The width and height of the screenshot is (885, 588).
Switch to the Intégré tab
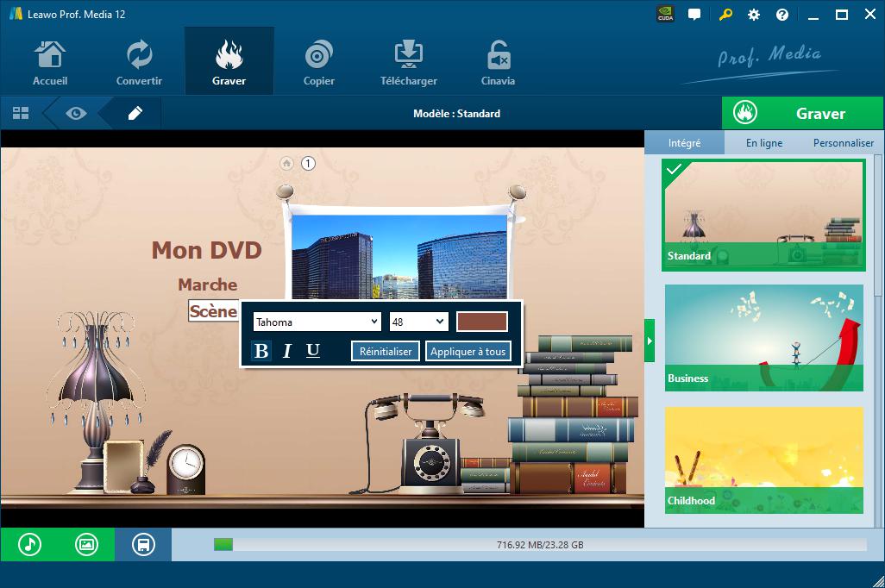click(685, 143)
